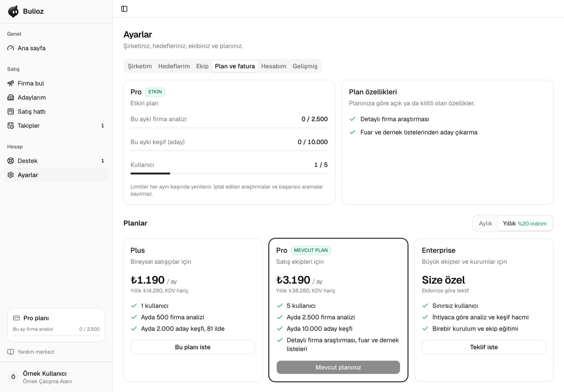Viewport: 564px width, 392px height.
Task: Open the Hesabım tab
Action: point(274,66)
